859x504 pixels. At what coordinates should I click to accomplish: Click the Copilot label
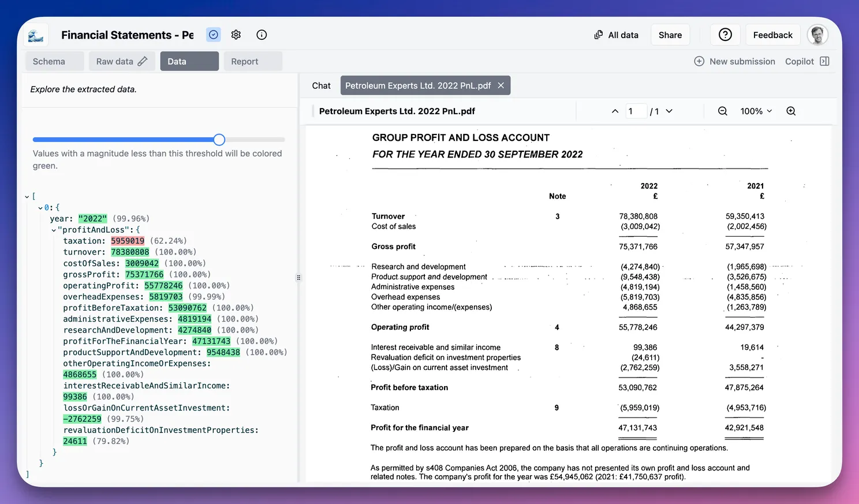799,61
